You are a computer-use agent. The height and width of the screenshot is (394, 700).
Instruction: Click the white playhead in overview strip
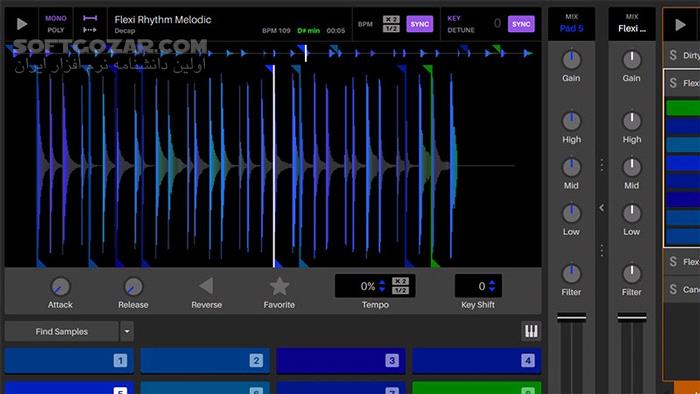point(306,53)
